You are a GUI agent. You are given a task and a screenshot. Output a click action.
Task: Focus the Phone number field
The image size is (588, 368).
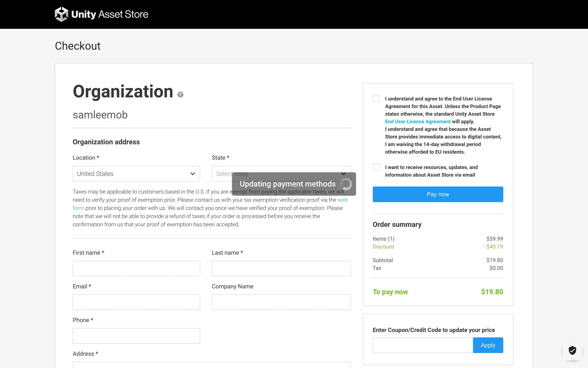(x=136, y=336)
